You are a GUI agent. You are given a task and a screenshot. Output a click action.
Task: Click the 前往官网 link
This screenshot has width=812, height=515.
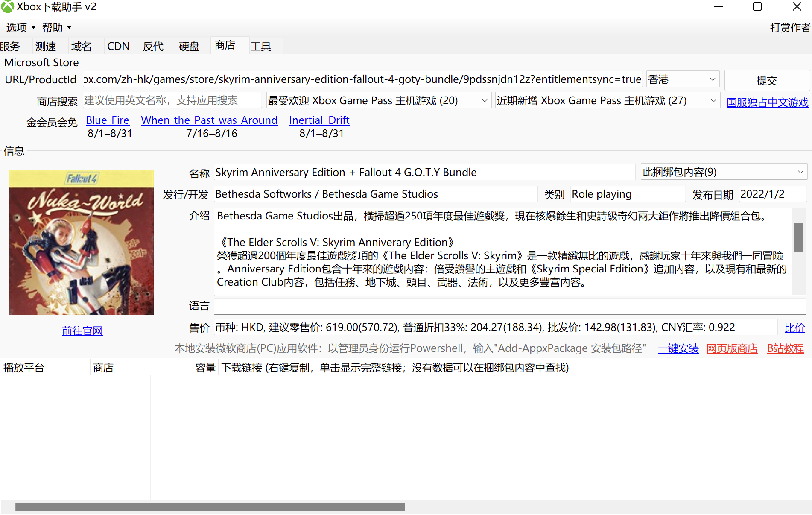82,331
